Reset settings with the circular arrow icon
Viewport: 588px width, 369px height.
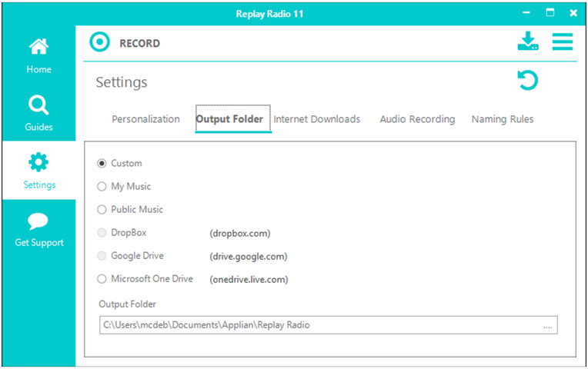(x=528, y=80)
